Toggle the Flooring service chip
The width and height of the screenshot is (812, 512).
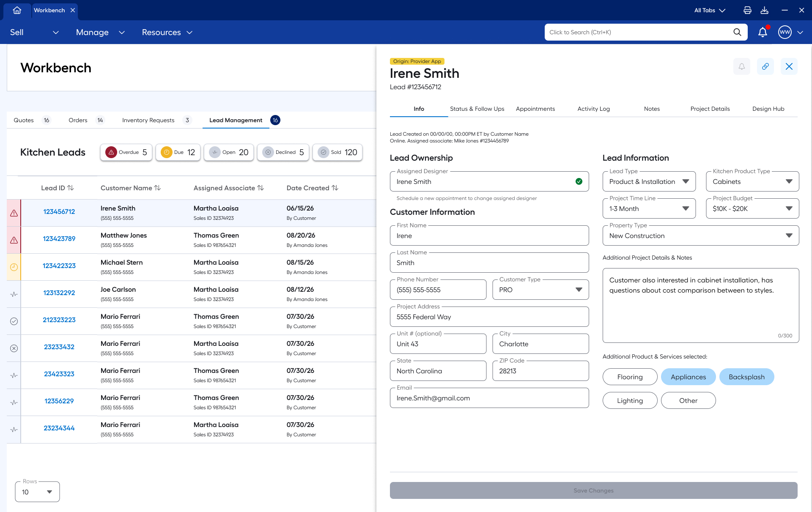pyautogui.click(x=630, y=377)
